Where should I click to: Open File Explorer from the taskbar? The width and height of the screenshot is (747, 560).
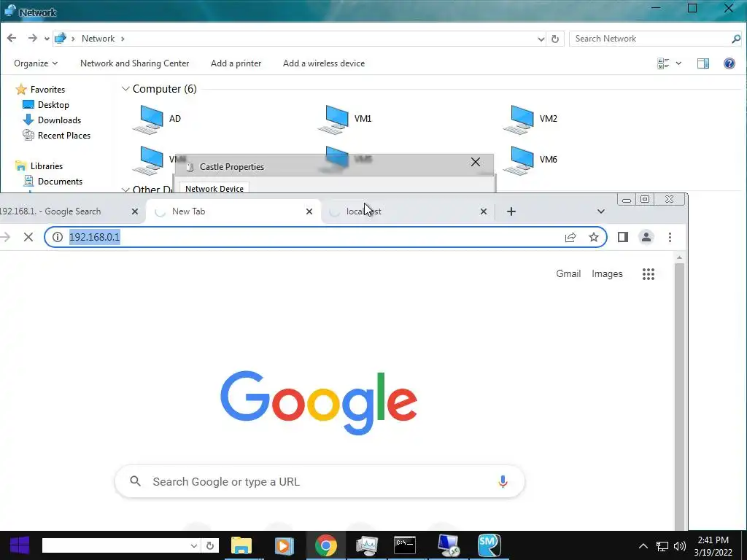pos(241,545)
